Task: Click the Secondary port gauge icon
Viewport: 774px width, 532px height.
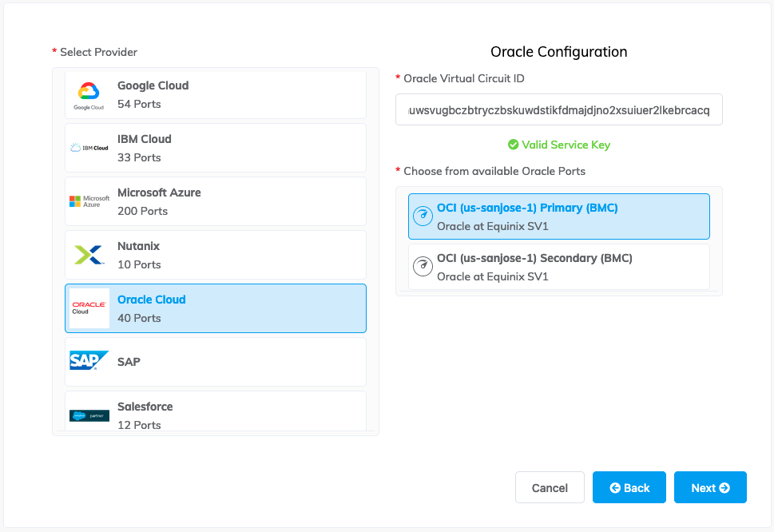Action: click(x=422, y=267)
